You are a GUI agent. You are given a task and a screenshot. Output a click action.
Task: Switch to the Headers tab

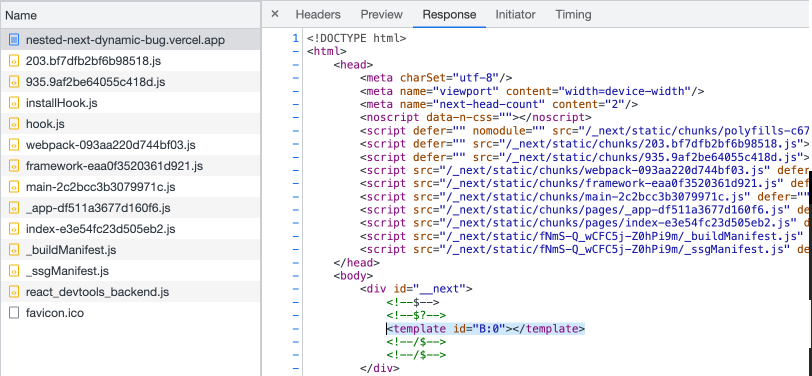[318, 15]
